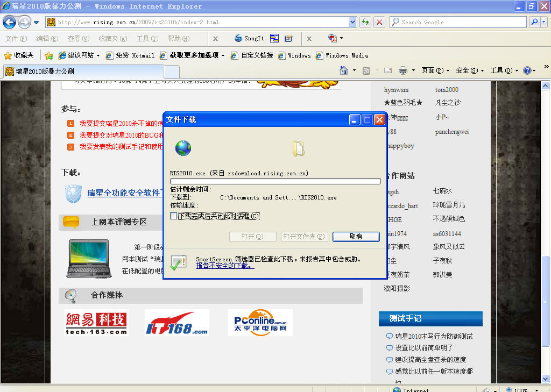Open the search provider dropdown arrow
Viewport: 551px width, 392px height.
pos(543,22)
